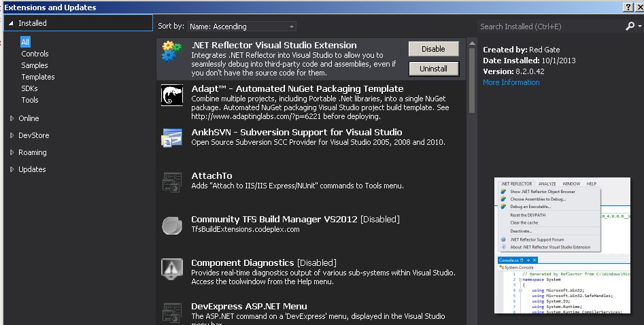
Task: Select the Component Diagnostics title
Action: [243, 263]
